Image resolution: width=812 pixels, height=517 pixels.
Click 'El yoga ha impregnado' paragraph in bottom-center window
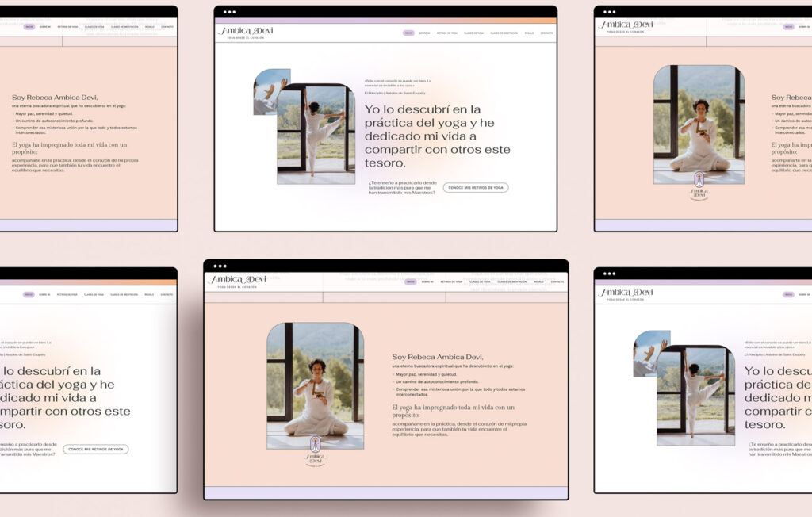tap(453, 411)
